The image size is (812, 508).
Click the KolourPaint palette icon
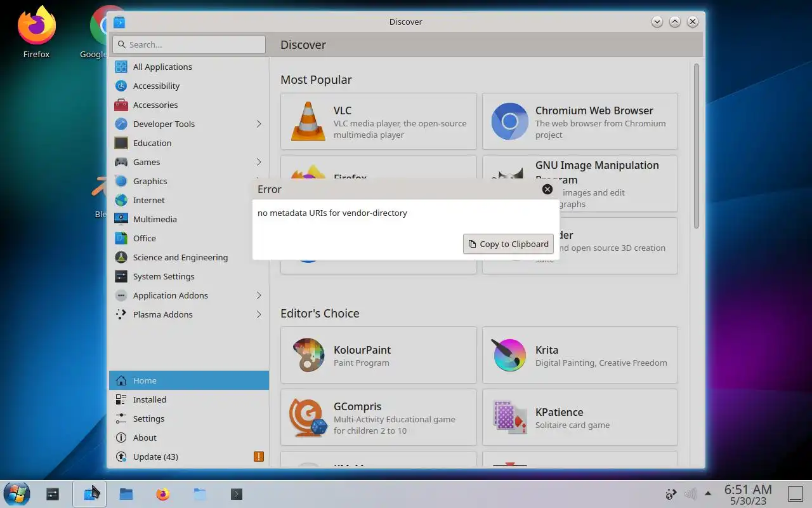tap(308, 355)
